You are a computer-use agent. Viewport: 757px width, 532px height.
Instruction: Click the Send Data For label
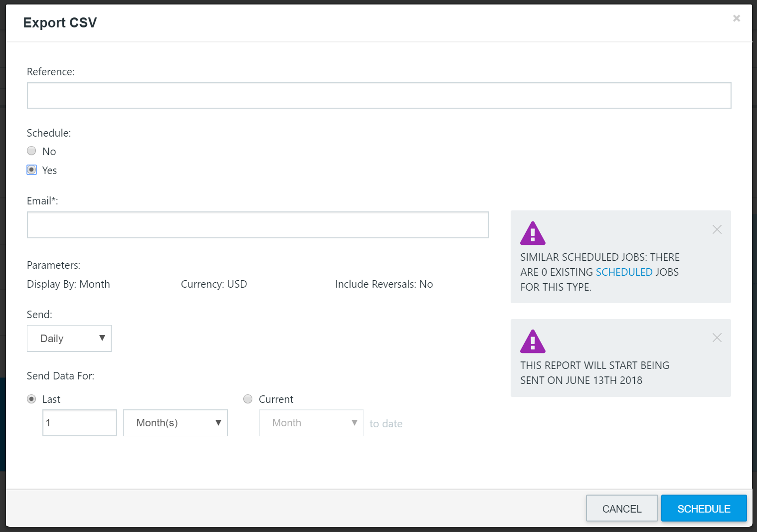coord(60,376)
